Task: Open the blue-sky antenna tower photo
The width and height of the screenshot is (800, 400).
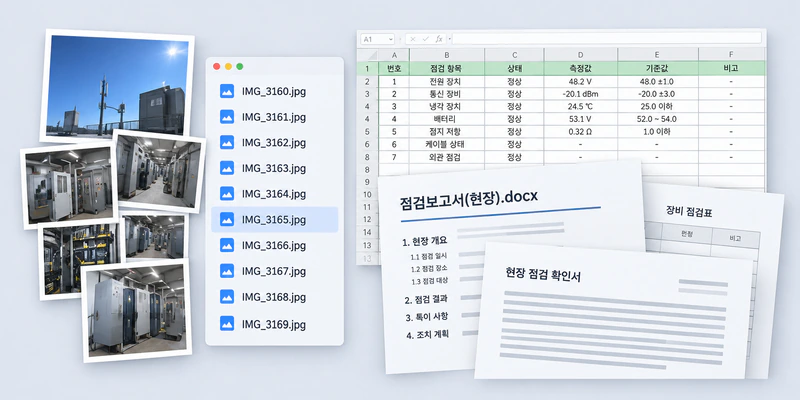Action: [116, 86]
